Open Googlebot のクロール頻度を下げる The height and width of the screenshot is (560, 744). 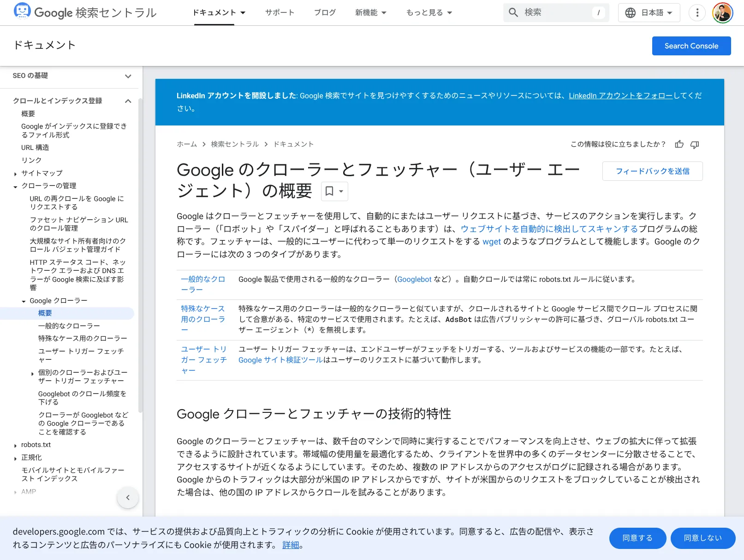(82, 398)
